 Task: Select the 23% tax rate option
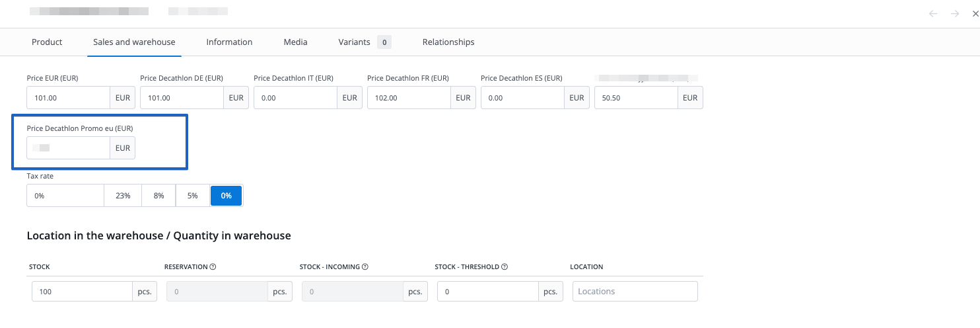[x=123, y=196]
